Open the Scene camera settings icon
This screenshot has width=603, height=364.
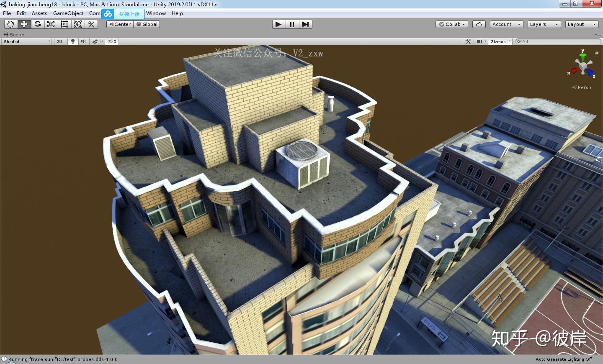[x=479, y=41]
